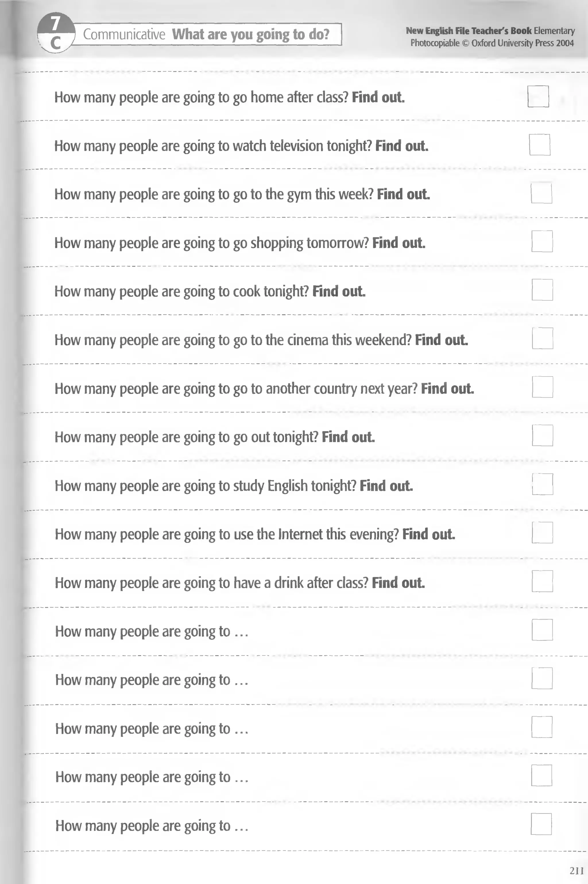The width and height of the screenshot is (588, 884).
Task: Tick the drink after class checkbox
Action: (x=542, y=581)
